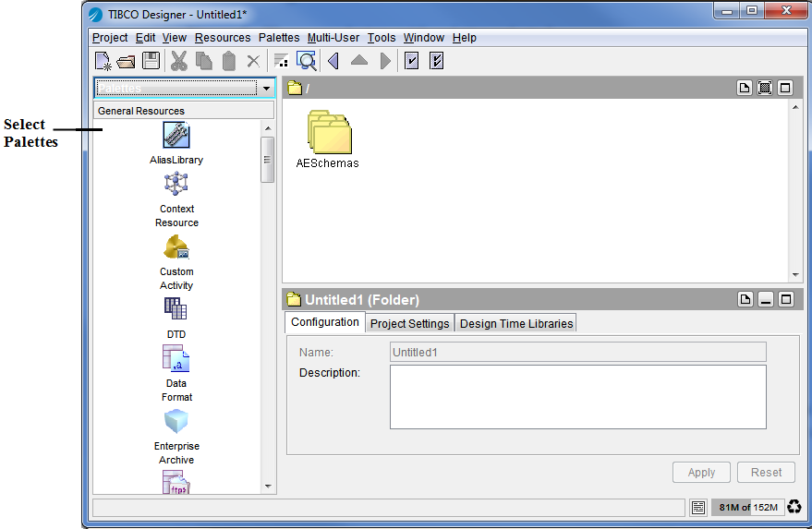Click the garbage collection recycle icon
812x529 pixels.
pyautogui.click(x=794, y=507)
